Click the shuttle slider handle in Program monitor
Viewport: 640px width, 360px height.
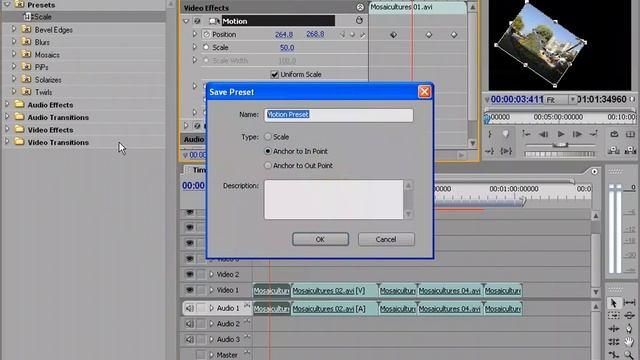560,145
